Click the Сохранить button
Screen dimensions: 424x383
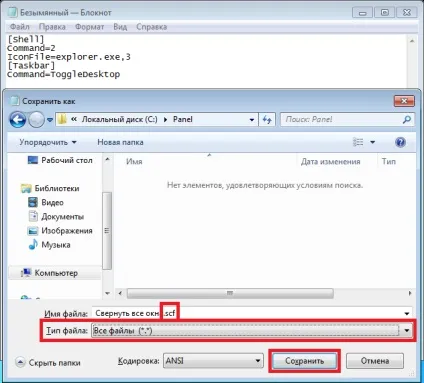click(304, 361)
